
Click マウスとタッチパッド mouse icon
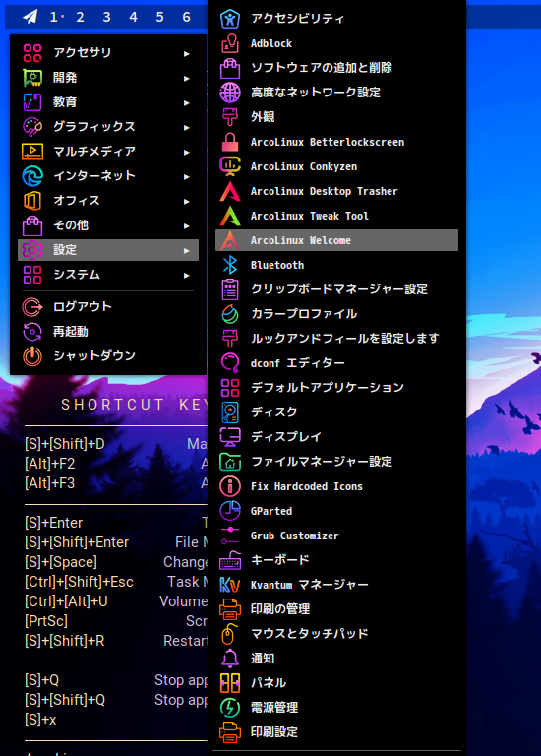click(x=230, y=634)
